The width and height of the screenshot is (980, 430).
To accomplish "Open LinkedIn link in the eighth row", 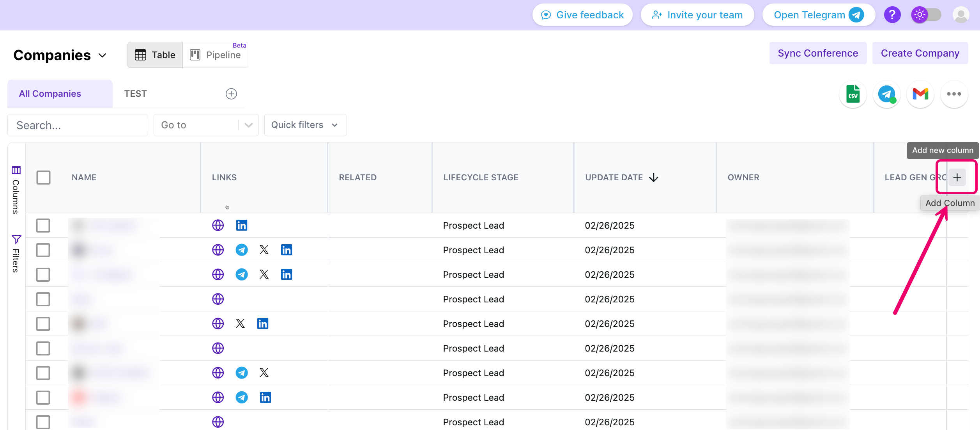I will (265, 397).
